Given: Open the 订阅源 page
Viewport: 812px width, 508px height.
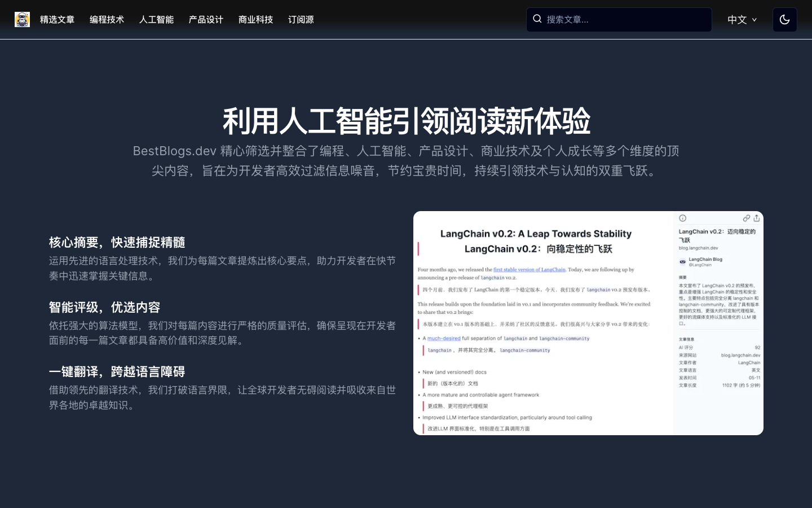Looking at the screenshot, I should [x=301, y=20].
